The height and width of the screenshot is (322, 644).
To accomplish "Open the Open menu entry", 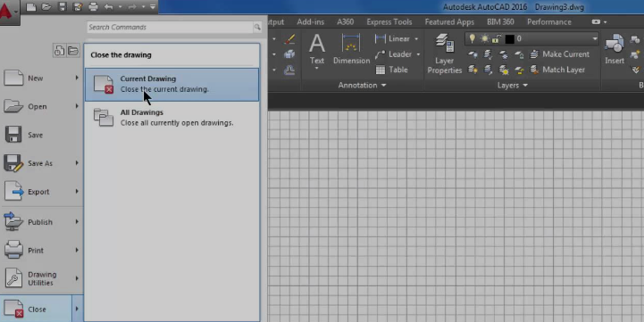I will [41, 107].
